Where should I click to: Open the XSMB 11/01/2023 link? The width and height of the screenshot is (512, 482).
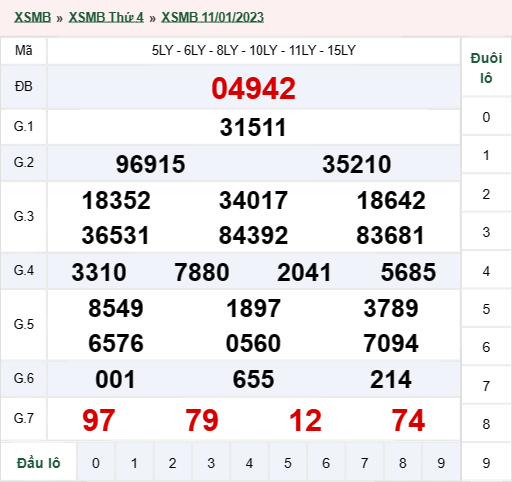212,17
